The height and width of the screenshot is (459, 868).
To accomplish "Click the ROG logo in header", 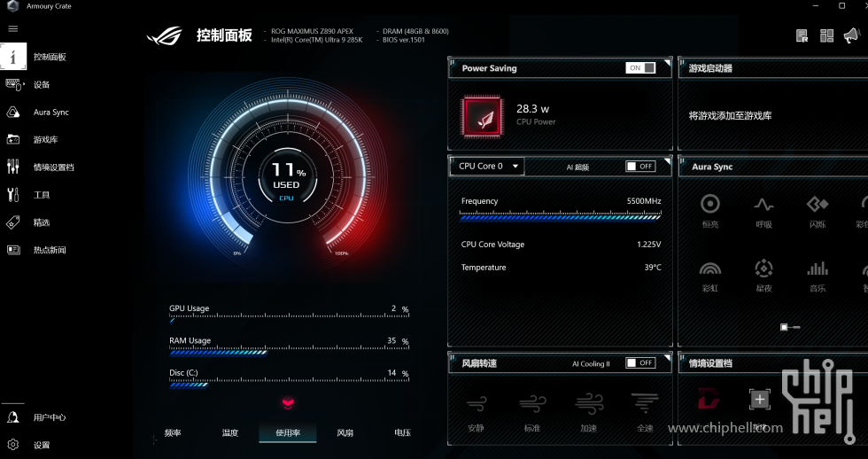I will pyautogui.click(x=165, y=36).
